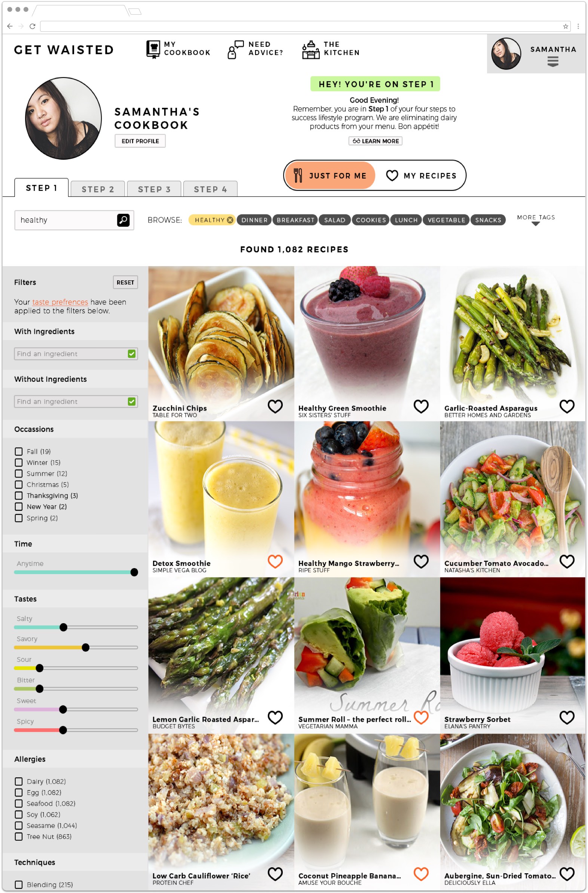Remove the Healthy tag filter

[230, 220]
